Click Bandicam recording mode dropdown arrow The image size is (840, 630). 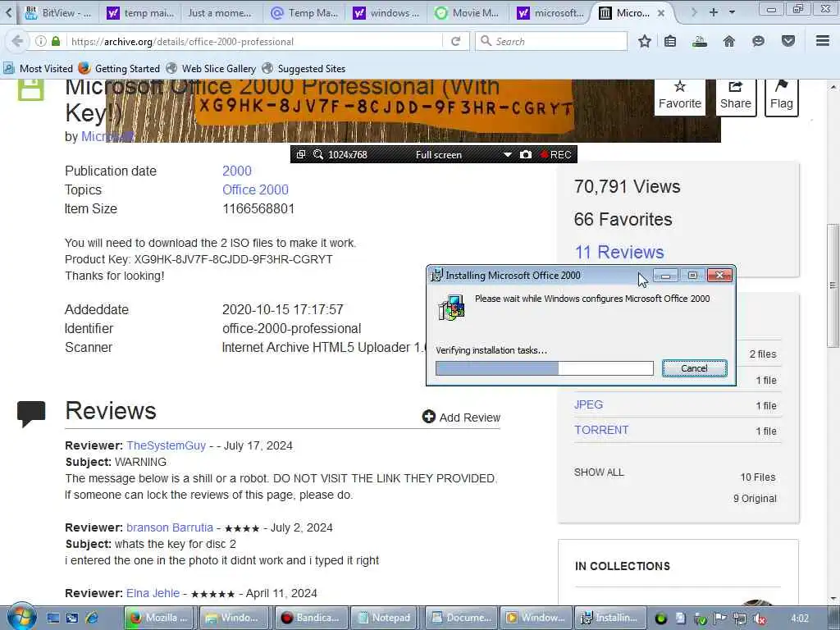pos(507,155)
